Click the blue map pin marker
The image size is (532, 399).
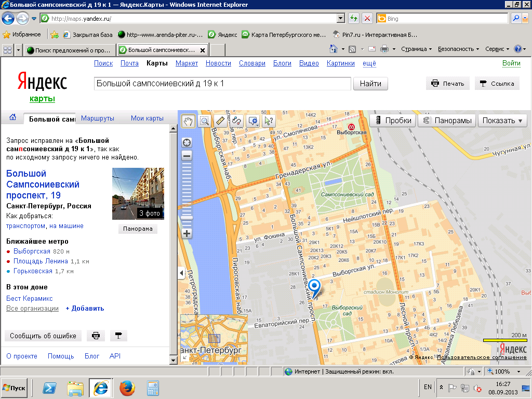point(314,288)
